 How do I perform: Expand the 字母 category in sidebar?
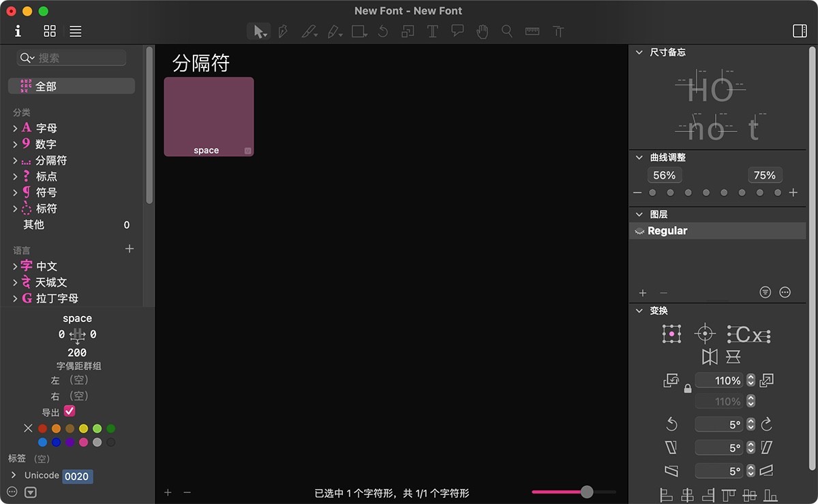click(x=14, y=128)
